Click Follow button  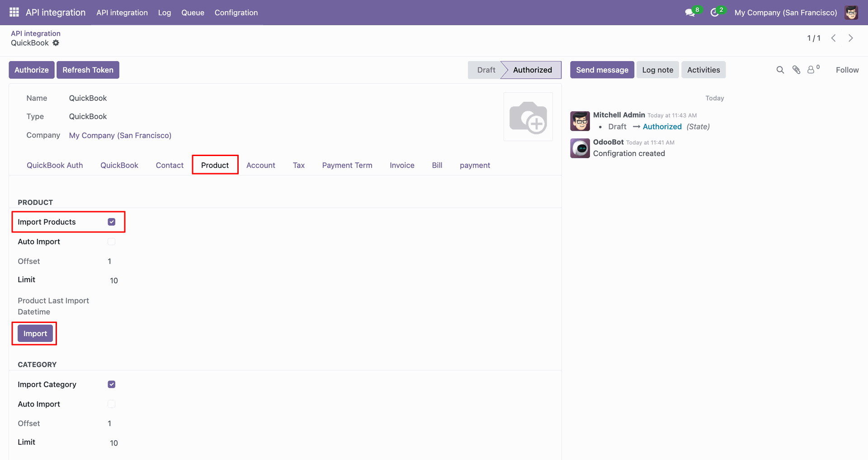pyautogui.click(x=847, y=70)
